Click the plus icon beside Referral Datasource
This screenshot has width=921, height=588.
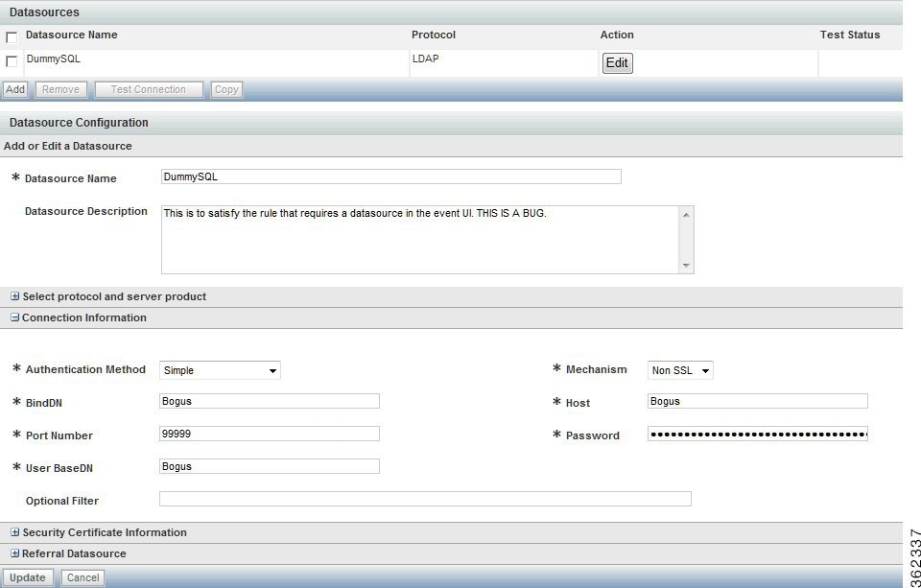click(x=13, y=553)
